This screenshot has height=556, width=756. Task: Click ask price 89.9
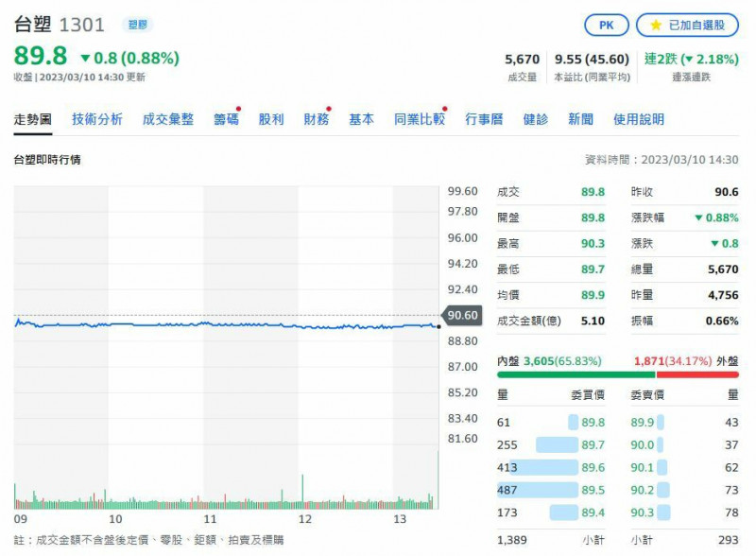click(643, 423)
